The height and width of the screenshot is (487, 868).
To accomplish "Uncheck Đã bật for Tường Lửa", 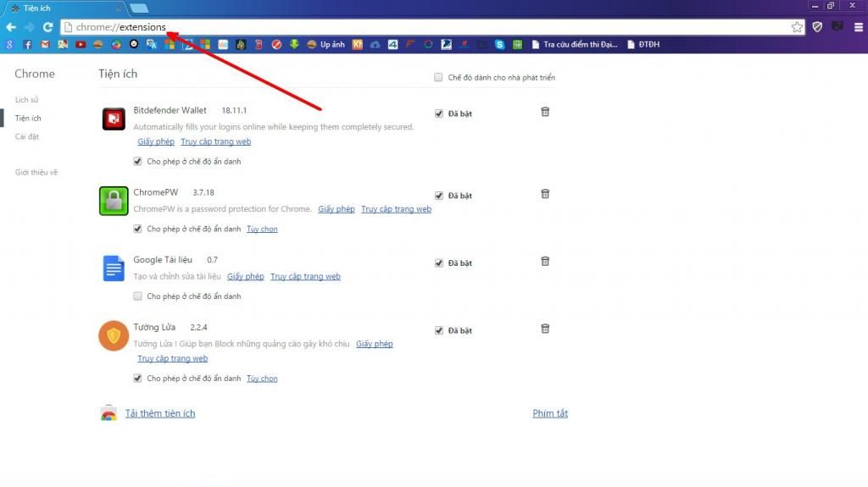I will pyautogui.click(x=439, y=330).
